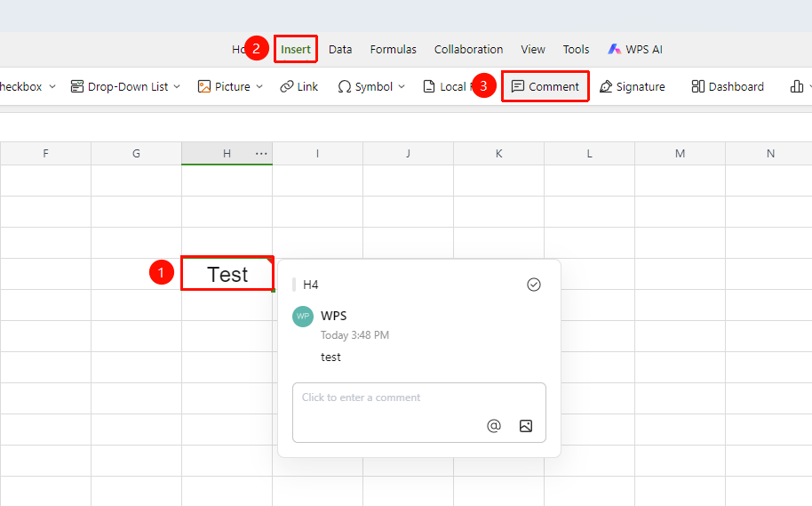Viewport: 812px width, 506px height.
Task: Click the Drop-Down List icon
Action: [x=77, y=86]
